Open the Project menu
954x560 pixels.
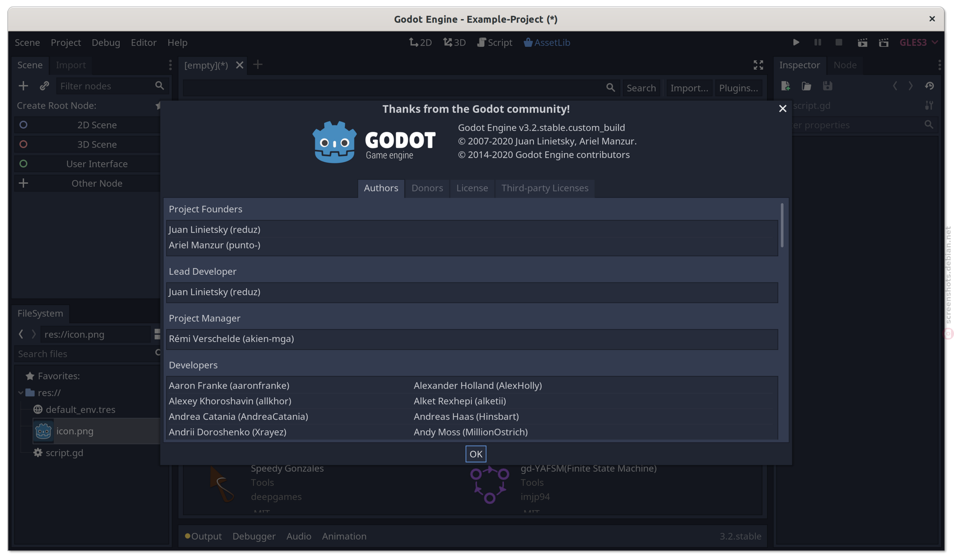click(x=66, y=42)
